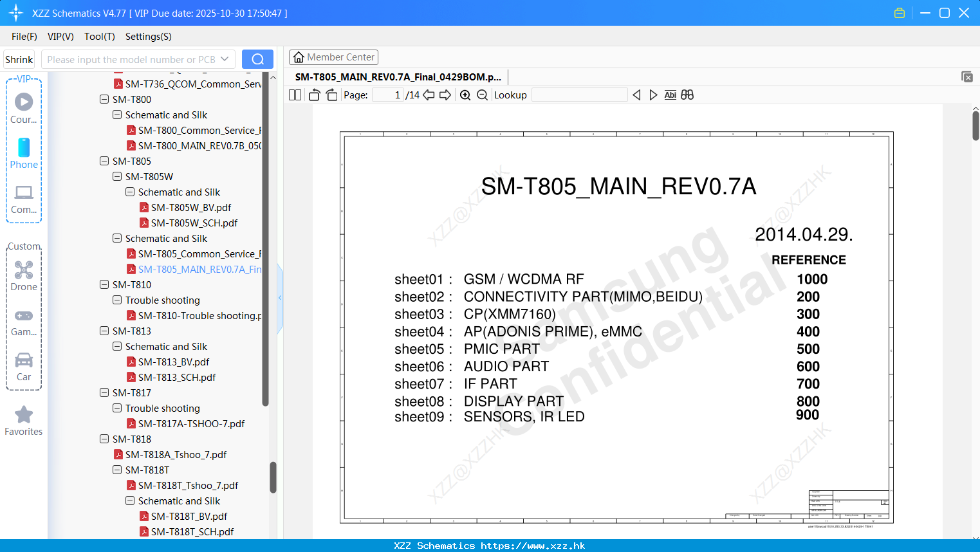Select SM-T805_MAIN_REV0.7A document tab

tap(398, 77)
